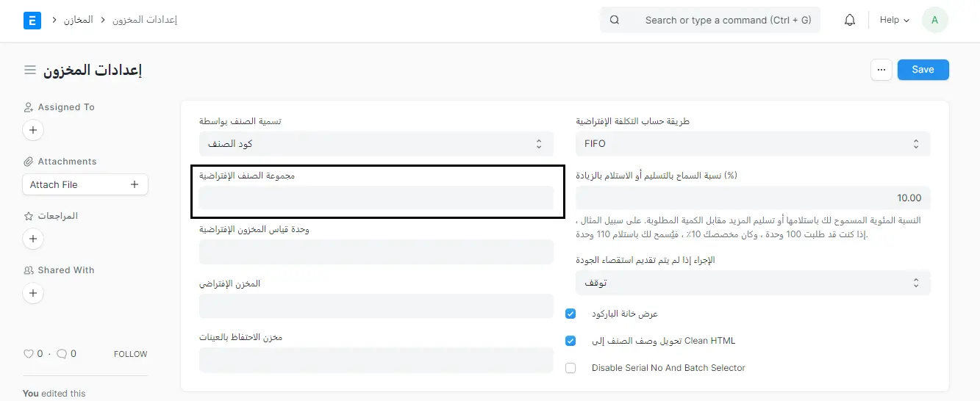
Task: Click plus icon in Attach File
Action: 135,184
